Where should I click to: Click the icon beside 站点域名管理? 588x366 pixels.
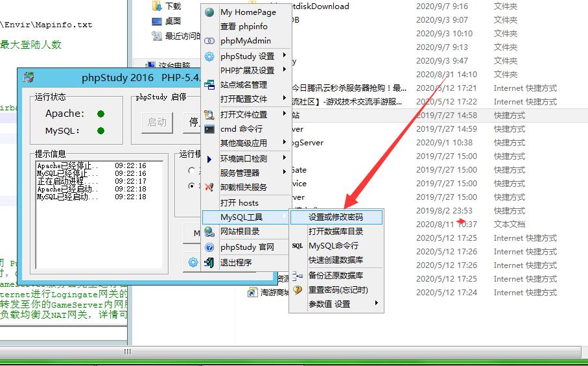tap(209, 84)
